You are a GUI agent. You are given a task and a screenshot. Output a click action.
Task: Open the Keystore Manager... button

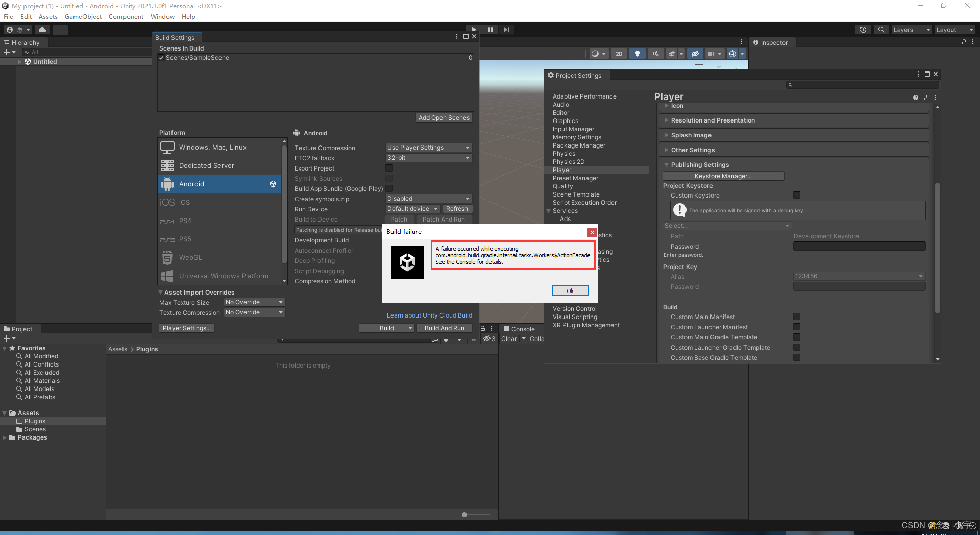coord(723,176)
